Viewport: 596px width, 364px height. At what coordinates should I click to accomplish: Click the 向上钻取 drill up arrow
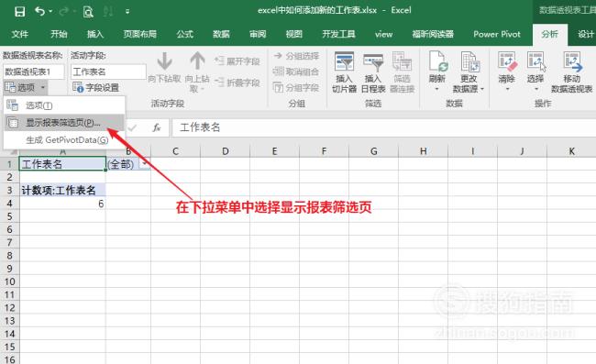pos(197,72)
